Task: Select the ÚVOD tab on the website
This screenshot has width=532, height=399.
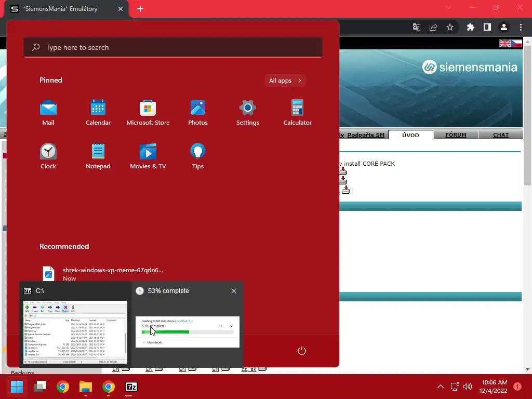Action: (410, 135)
